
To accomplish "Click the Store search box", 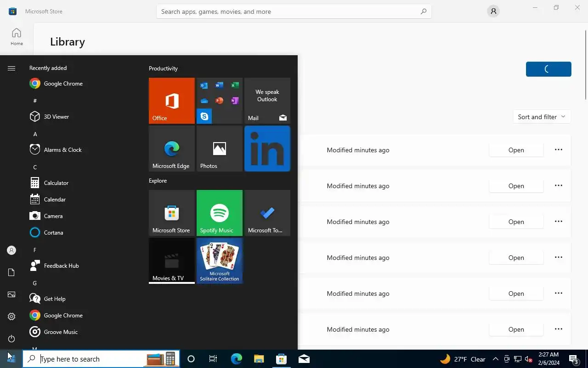I will (294, 11).
